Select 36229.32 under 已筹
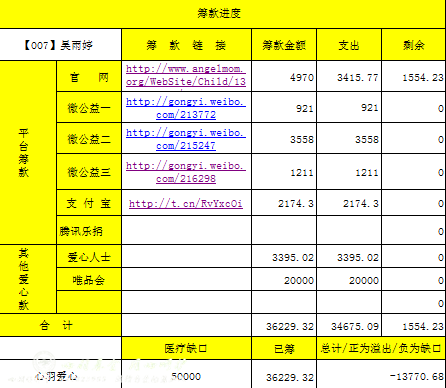Screen dimensions: 446x388 [284, 374]
